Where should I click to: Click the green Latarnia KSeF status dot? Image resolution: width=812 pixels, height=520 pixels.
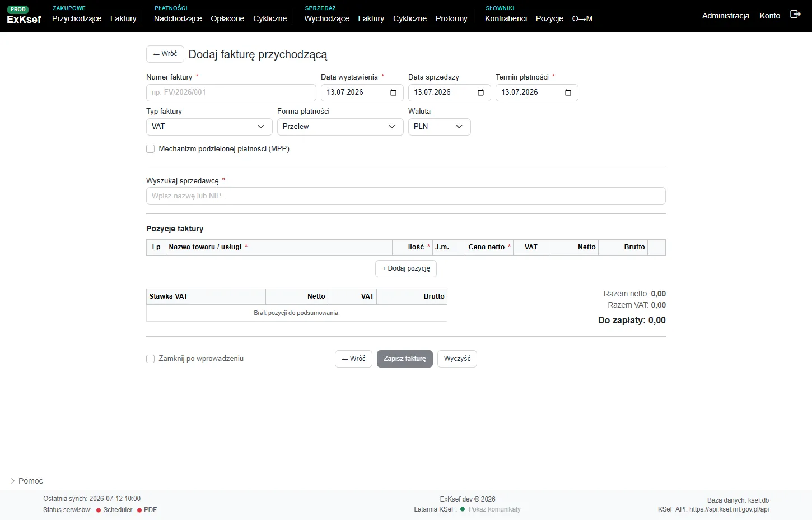pyautogui.click(x=463, y=509)
